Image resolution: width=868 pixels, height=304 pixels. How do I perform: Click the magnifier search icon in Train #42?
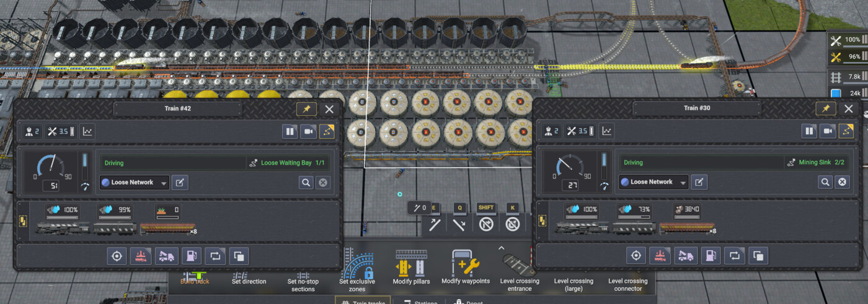(x=306, y=183)
